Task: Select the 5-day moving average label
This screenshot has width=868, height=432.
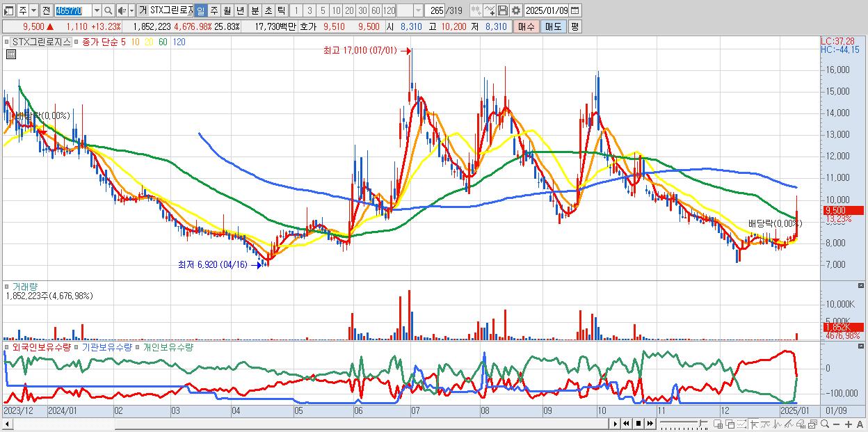Action: coord(123,42)
